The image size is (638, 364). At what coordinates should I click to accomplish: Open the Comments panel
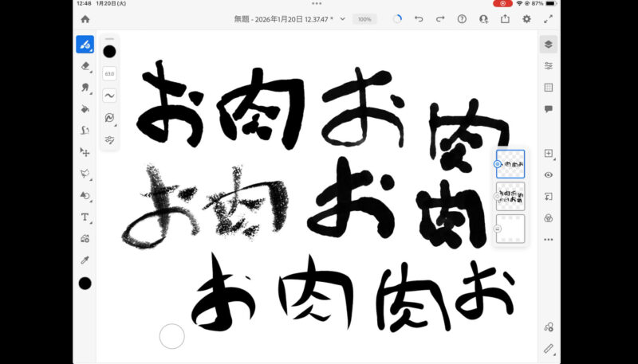[549, 109]
